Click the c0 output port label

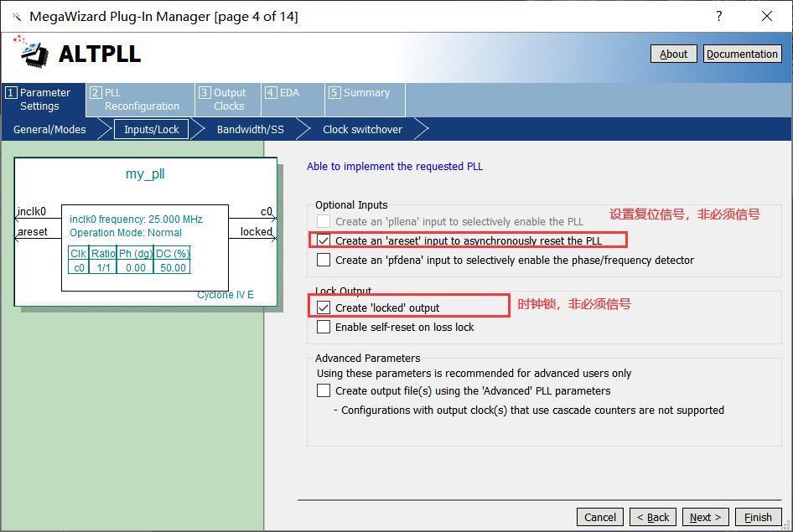[x=267, y=211]
